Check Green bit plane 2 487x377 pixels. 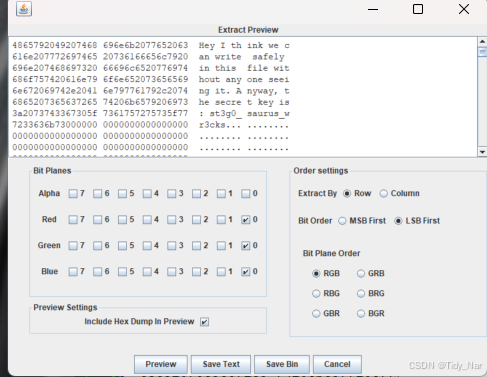point(196,246)
